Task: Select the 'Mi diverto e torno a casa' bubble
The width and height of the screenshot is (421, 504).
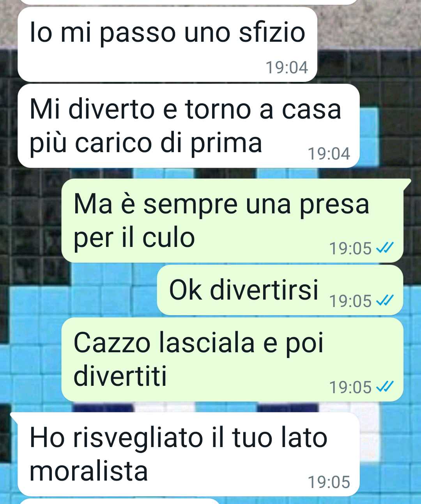Action: (188, 126)
